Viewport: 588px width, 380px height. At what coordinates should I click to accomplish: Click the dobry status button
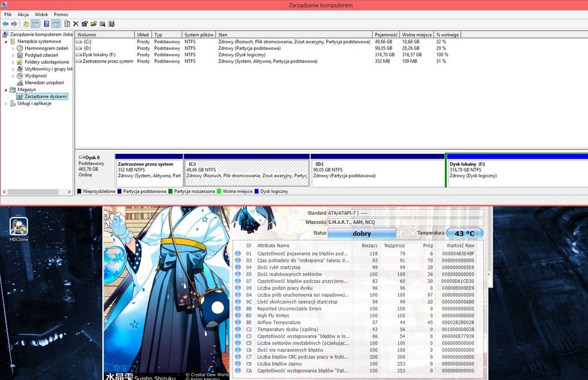pyautogui.click(x=362, y=233)
